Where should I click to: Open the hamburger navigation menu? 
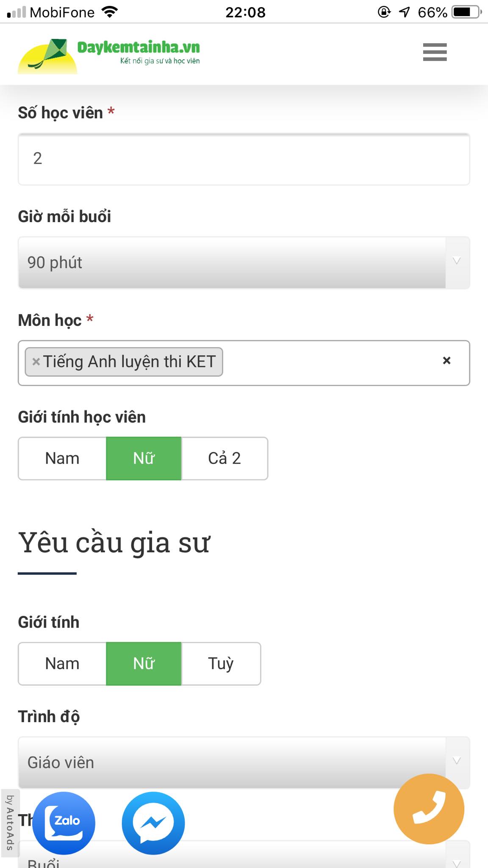435,53
